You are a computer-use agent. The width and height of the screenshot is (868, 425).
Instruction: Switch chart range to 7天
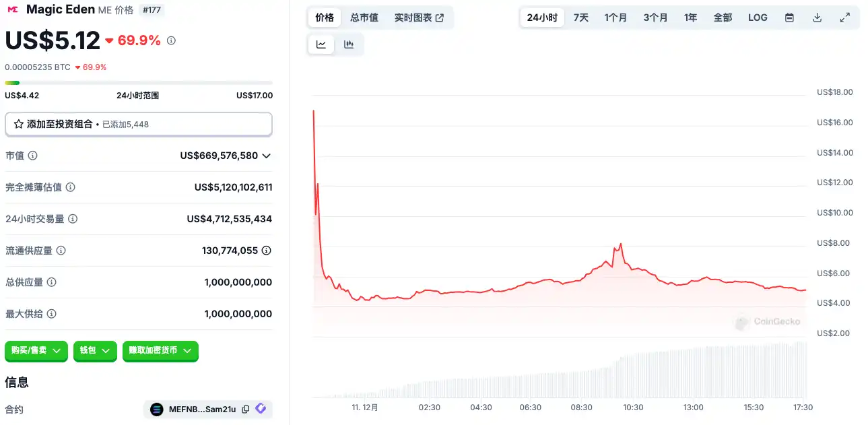point(580,18)
